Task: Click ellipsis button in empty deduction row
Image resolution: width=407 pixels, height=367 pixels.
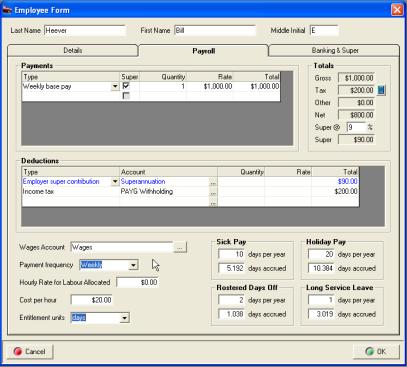Action: (x=213, y=202)
